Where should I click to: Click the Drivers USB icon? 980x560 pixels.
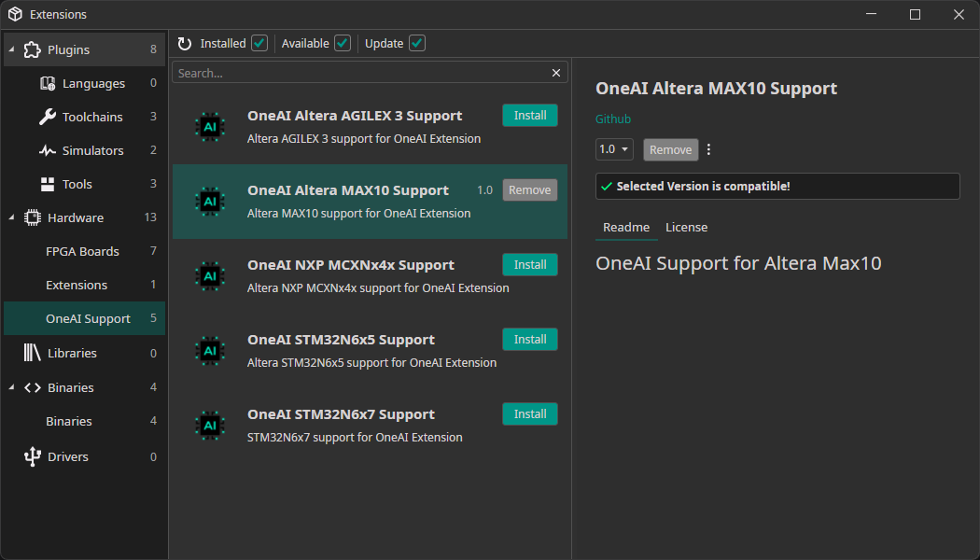33,456
